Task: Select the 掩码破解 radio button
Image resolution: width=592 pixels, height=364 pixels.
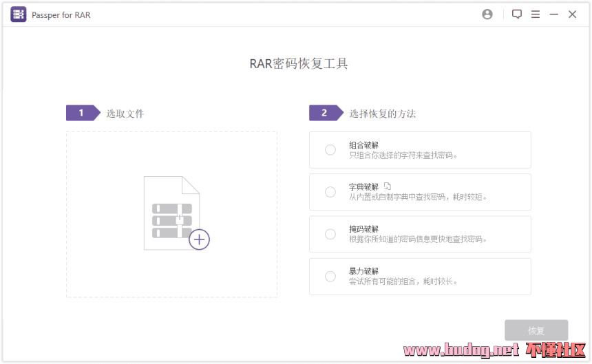Action: [330, 234]
